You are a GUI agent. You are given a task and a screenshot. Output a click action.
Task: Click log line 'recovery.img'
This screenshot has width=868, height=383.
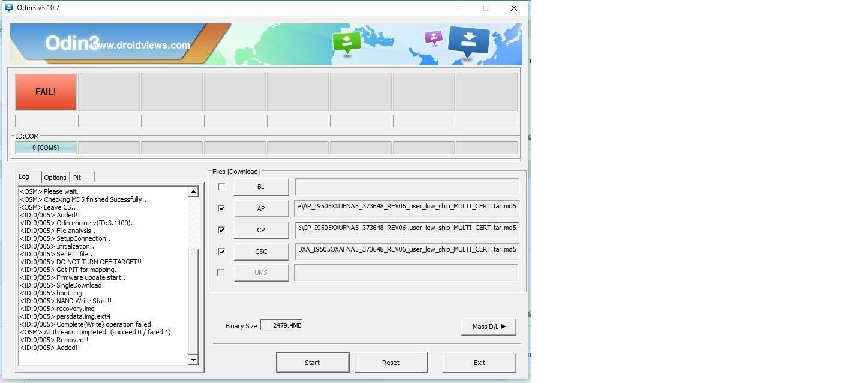[x=58, y=309]
